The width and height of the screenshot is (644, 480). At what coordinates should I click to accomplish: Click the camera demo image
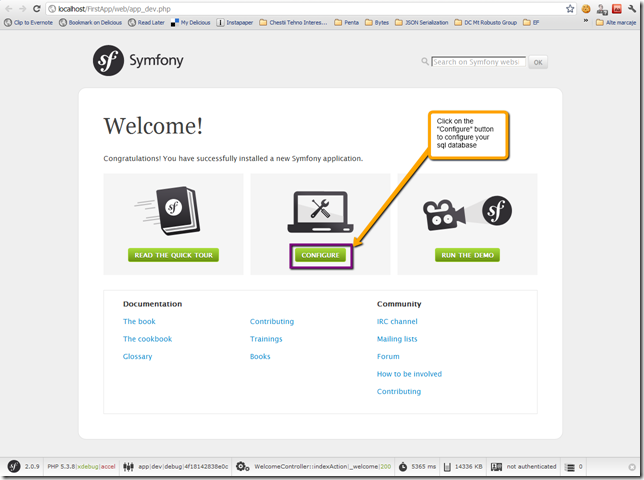467,212
